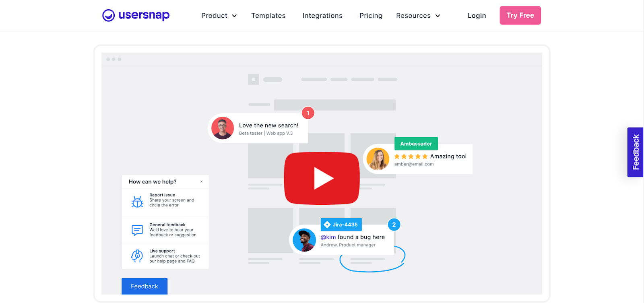Select the Report issue option
Screen dimensions: 644x303
(x=165, y=202)
